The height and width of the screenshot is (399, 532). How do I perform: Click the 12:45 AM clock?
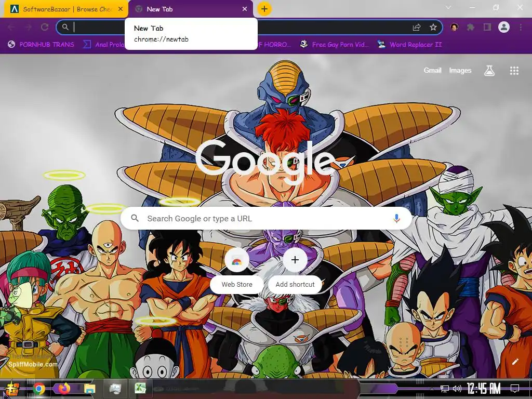pos(484,388)
